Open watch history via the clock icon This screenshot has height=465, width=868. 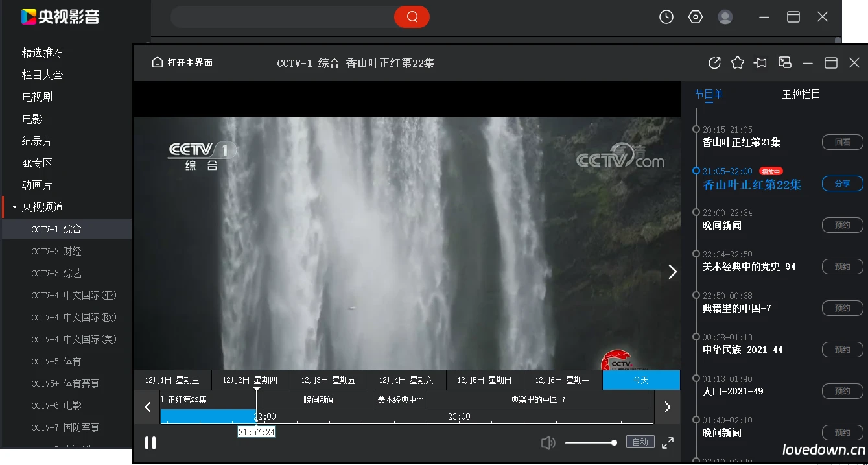click(666, 16)
